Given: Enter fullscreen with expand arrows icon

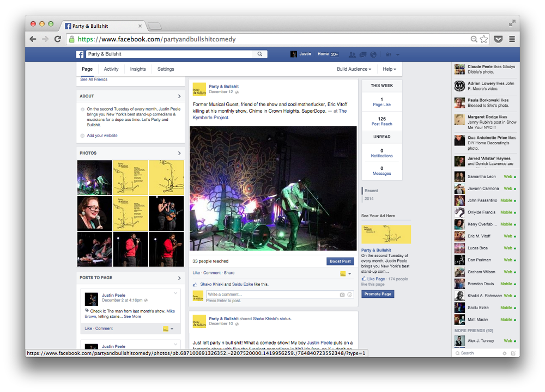Looking at the screenshot, I should tap(512, 23).
